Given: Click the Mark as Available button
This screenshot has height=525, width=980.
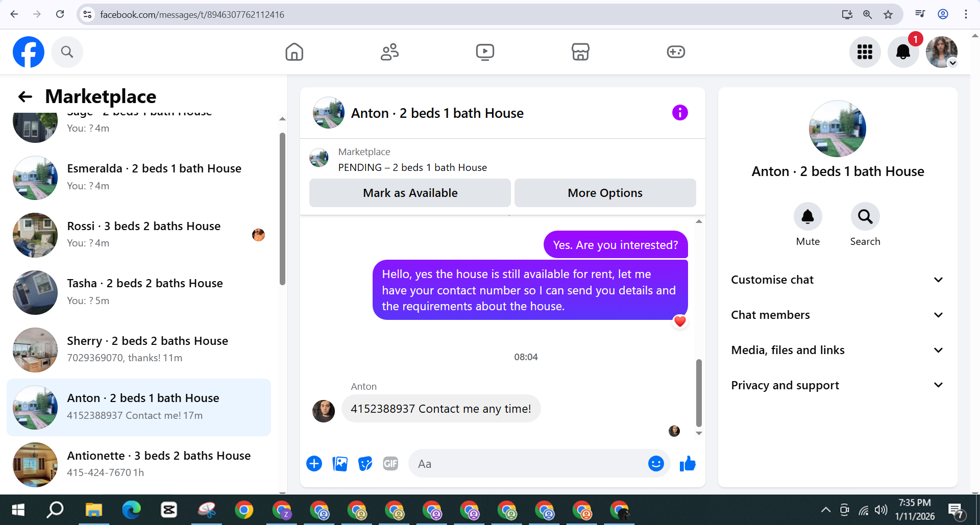Looking at the screenshot, I should pos(410,193).
